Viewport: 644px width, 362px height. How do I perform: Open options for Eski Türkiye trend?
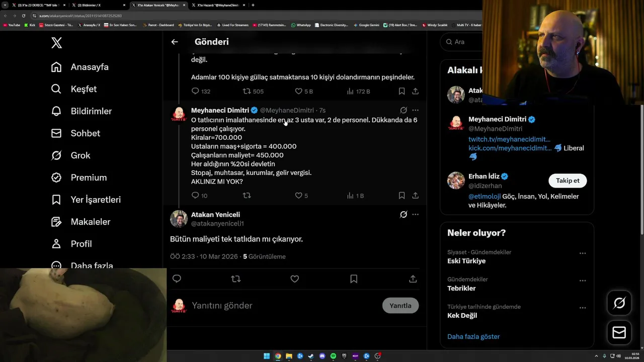coord(583,253)
